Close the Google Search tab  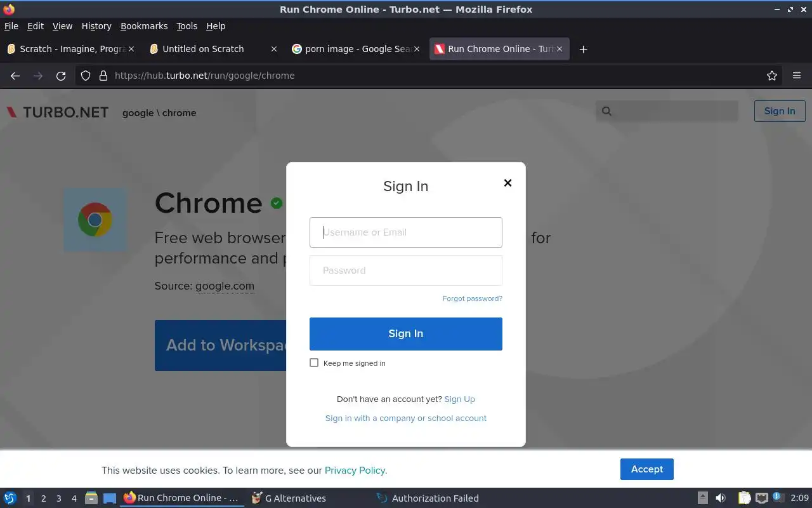point(417,49)
